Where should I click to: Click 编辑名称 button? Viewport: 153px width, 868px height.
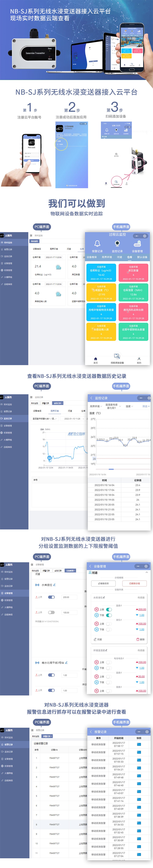tap(103, 583)
